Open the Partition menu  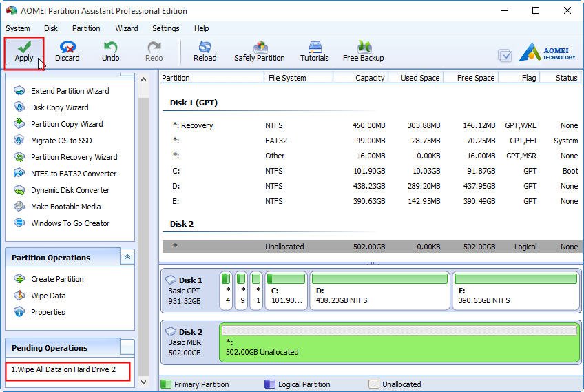86,28
